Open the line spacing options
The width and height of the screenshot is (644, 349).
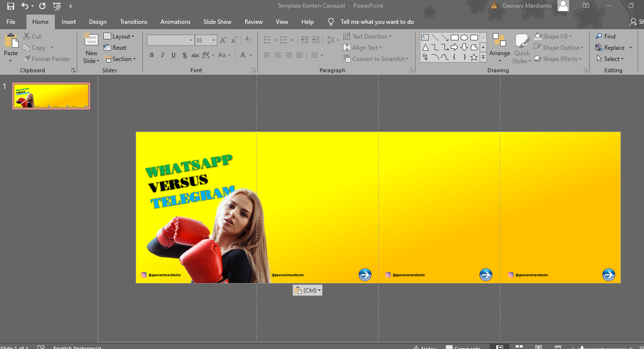[x=333, y=40]
